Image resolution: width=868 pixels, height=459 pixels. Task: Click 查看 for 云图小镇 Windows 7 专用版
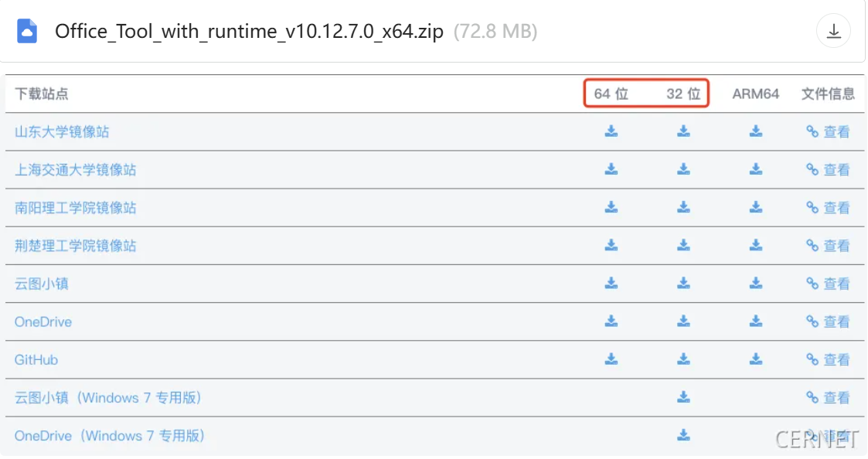(828, 397)
